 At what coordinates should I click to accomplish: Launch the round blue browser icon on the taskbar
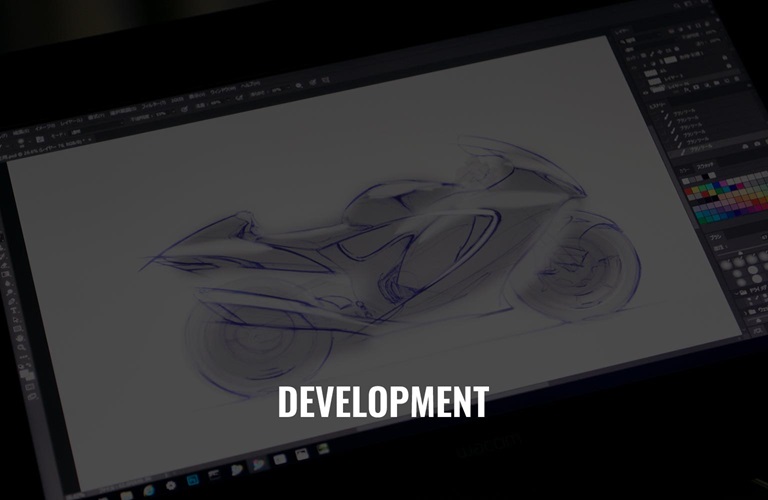click(148, 490)
